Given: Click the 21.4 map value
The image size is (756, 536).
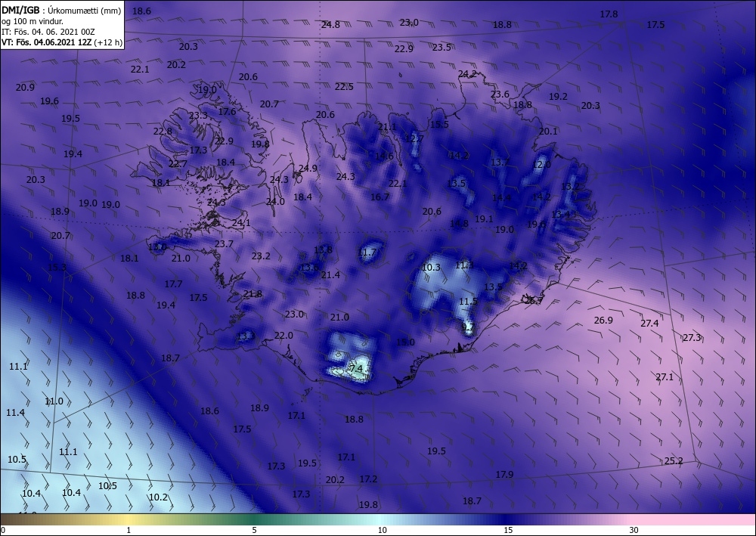Looking at the screenshot, I should pos(331,274).
